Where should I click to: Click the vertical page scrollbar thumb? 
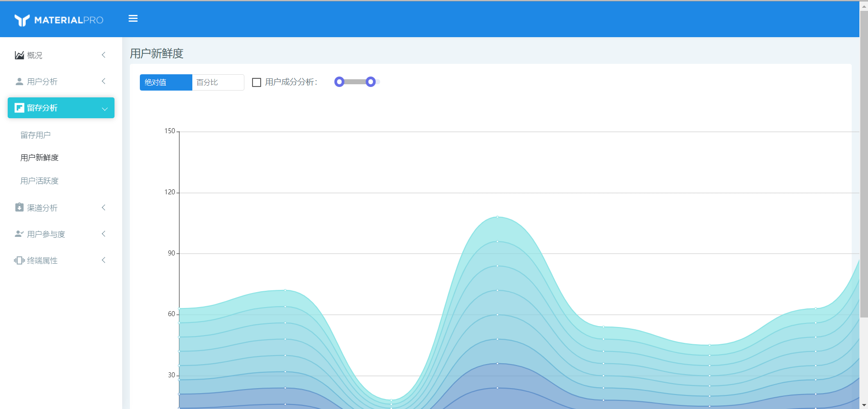(864, 163)
